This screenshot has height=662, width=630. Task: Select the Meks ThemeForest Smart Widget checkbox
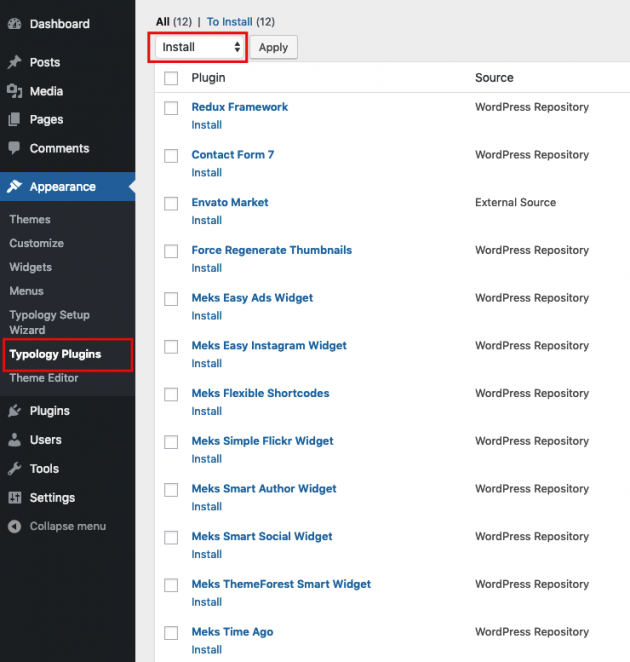pos(171,585)
